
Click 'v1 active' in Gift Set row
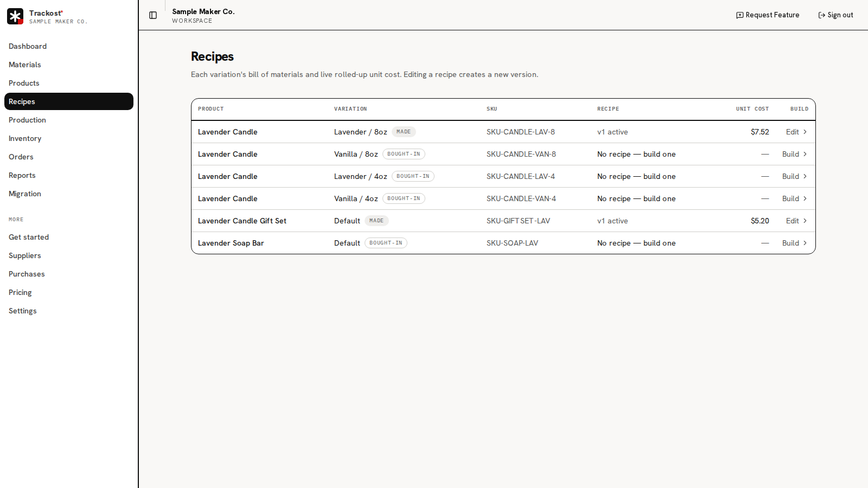click(x=612, y=221)
